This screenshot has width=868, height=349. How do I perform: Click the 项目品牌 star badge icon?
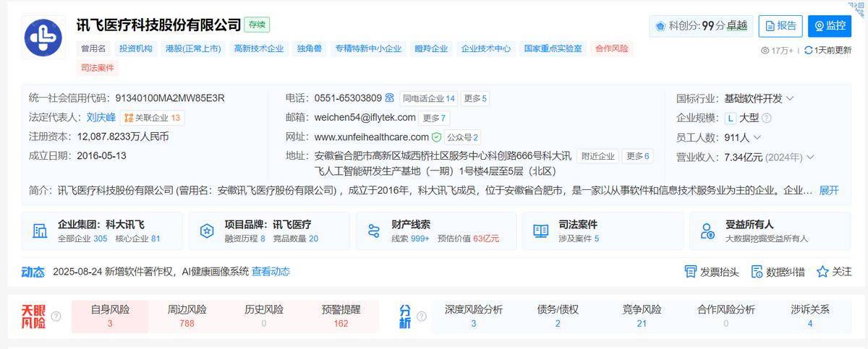click(x=207, y=231)
